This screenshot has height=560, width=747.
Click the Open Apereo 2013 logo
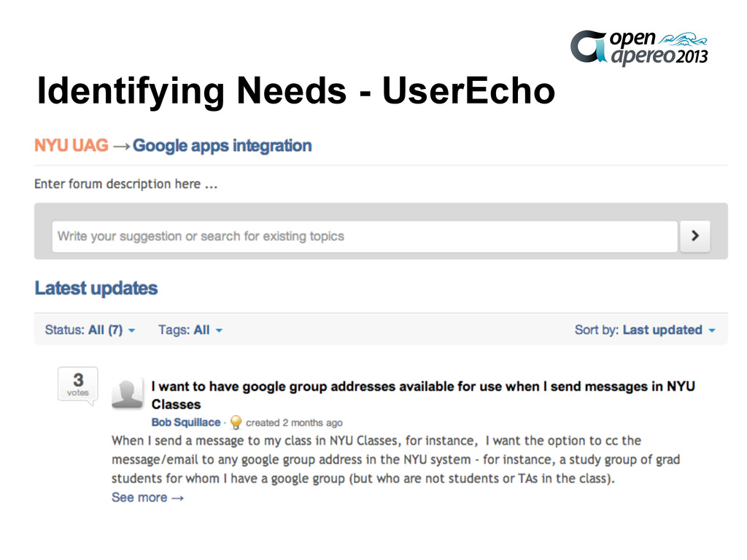[639, 47]
